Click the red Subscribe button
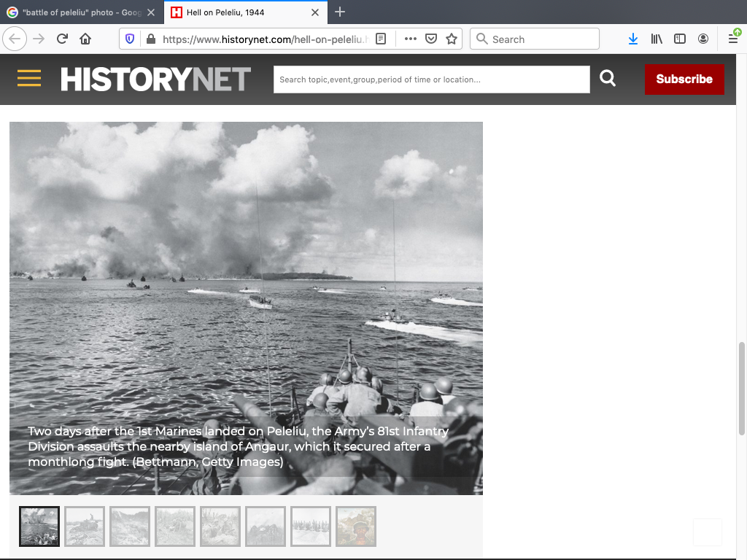This screenshot has height=560, width=747. coord(684,79)
